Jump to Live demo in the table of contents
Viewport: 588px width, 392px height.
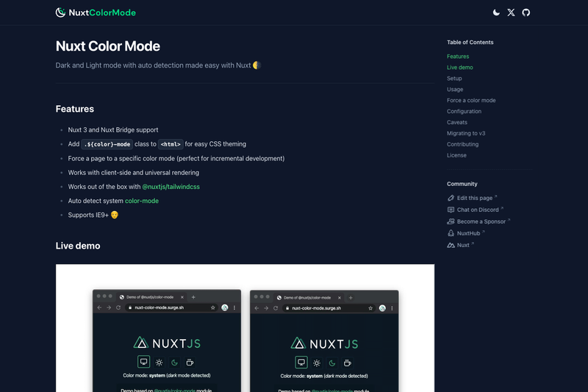point(460,67)
